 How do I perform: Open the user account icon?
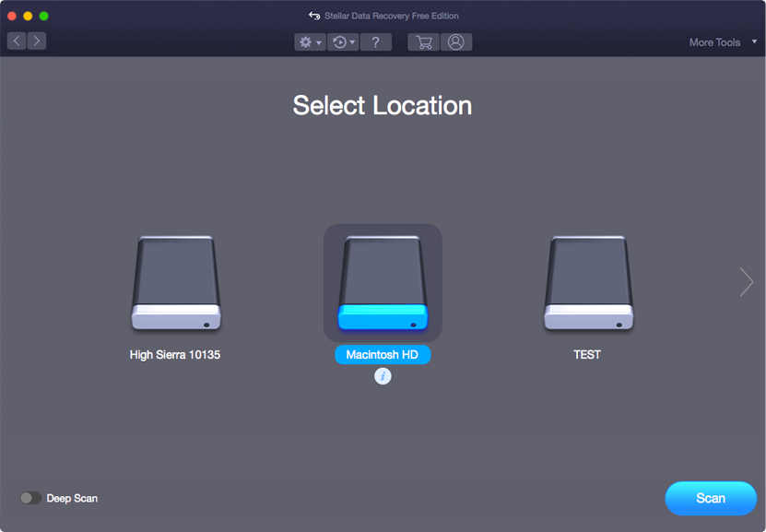point(456,42)
